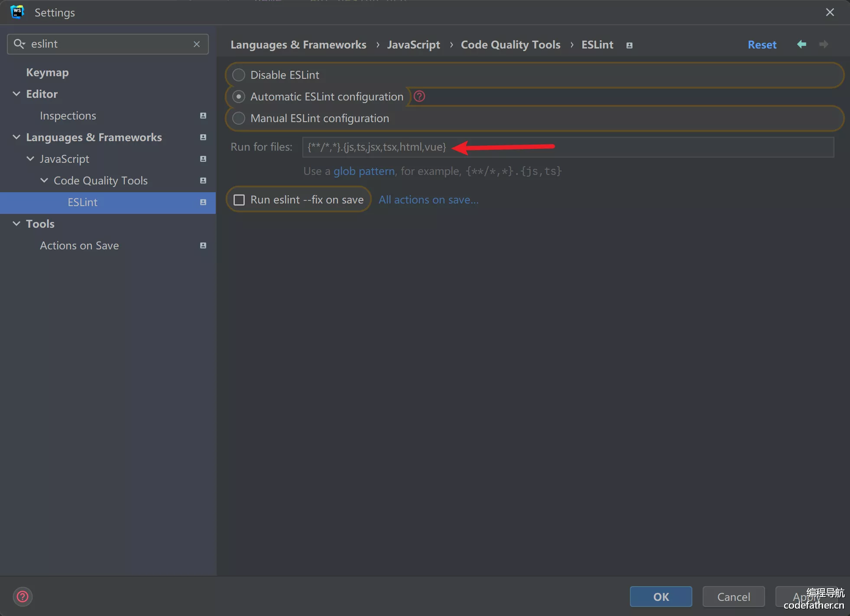
Task: Click ESLint in the breadcrumb path
Action: [597, 45]
